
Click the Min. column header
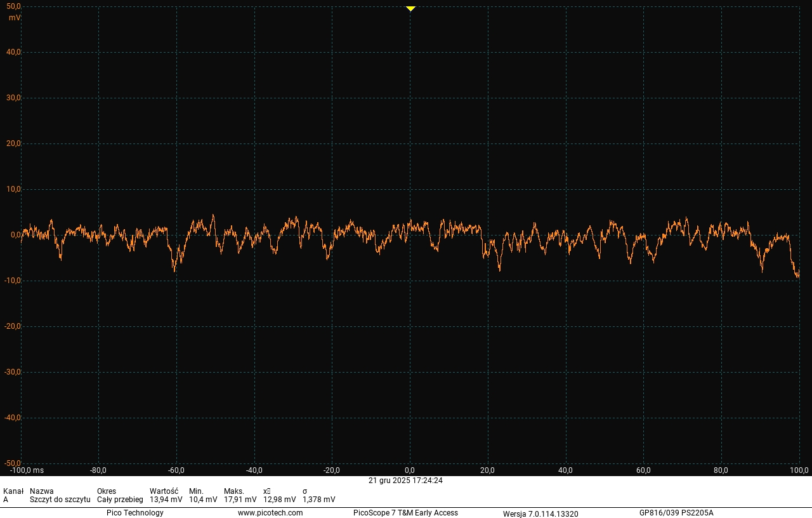click(x=196, y=491)
